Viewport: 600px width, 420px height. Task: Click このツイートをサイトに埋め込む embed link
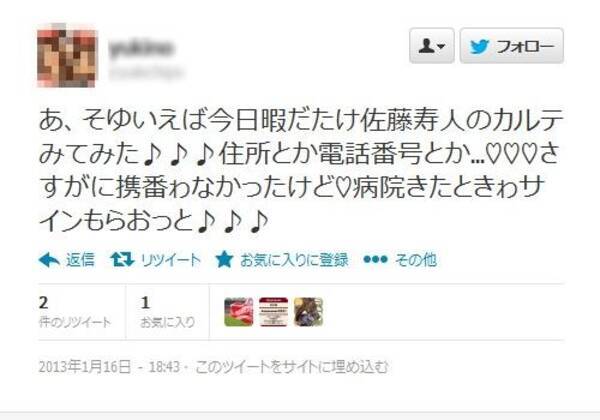click(292, 367)
